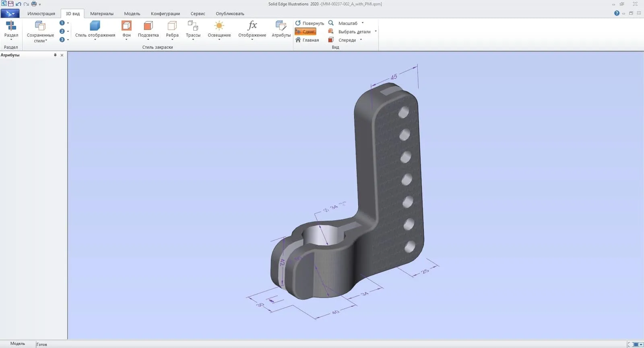Click the Print icon in quick access toolbar
Image resolution: width=644 pixels, height=348 pixels.
point(34,4)
